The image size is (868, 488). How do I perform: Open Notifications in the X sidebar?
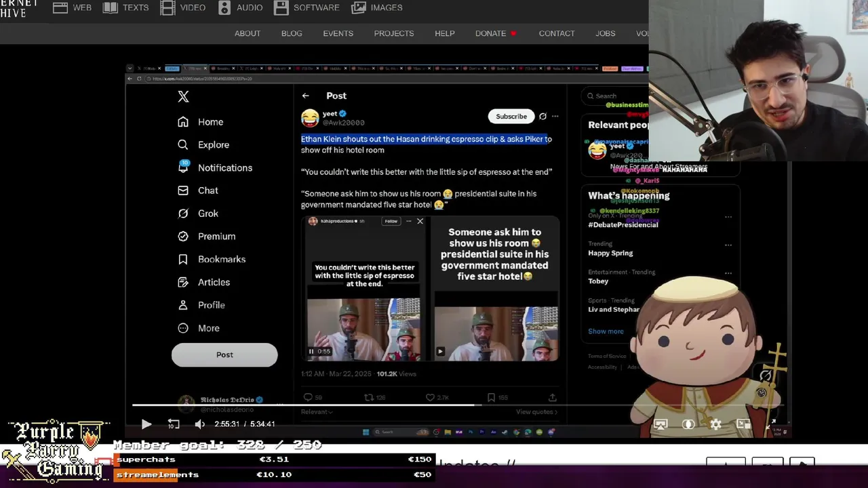(x=214, y=167)
